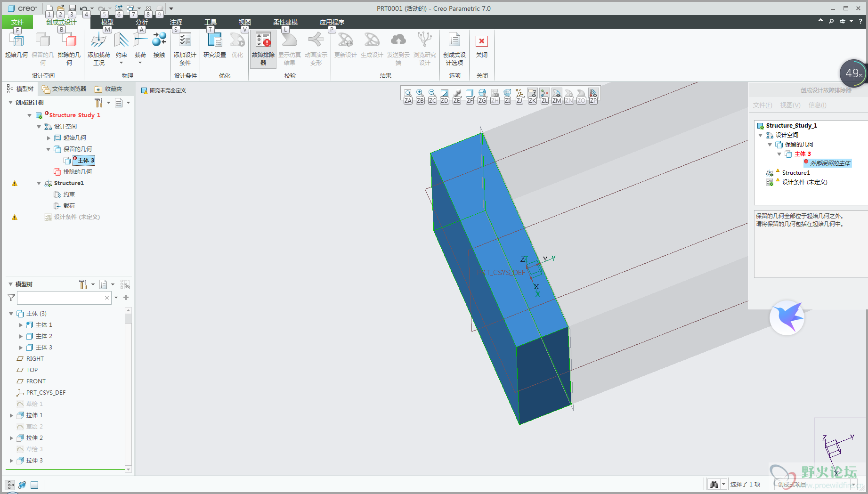The image size is (868, 494).
Task: Open the 文件 (File) menu
Action: (x=17, y=22)
